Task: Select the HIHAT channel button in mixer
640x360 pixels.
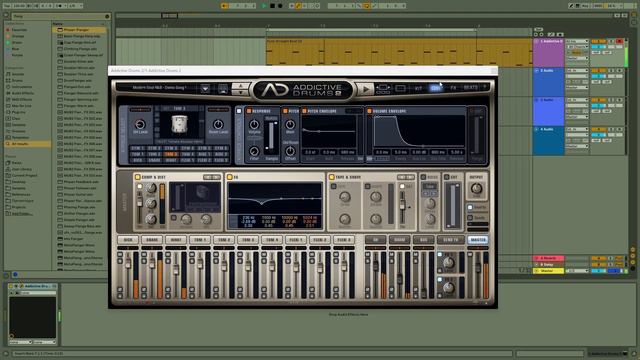Action: tap(176, 240)
